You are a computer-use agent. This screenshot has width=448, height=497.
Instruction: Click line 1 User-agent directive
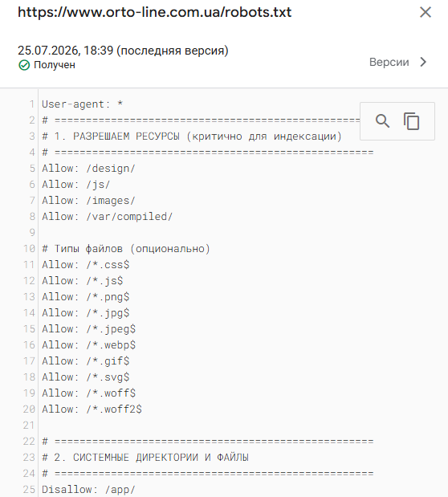coord(83,104)
